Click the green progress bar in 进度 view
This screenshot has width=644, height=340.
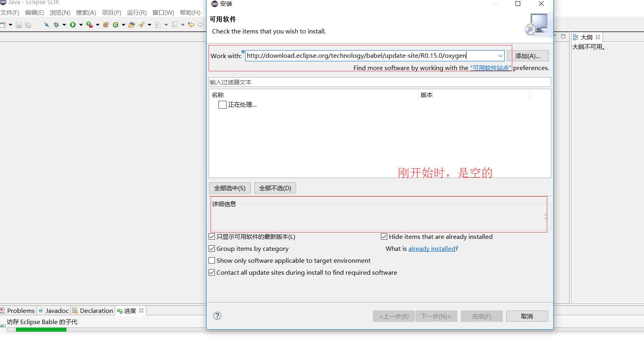(x=41, y=330)
